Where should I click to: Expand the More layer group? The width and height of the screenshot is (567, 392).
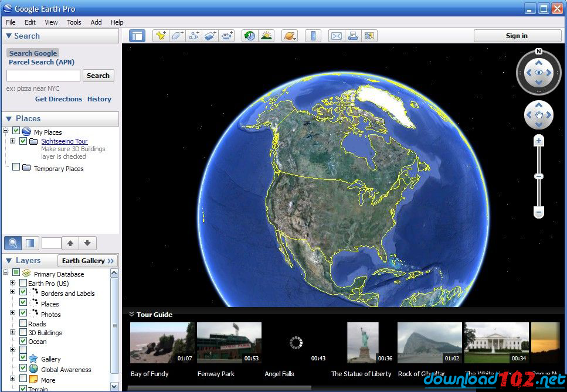[x=13, y=379]
